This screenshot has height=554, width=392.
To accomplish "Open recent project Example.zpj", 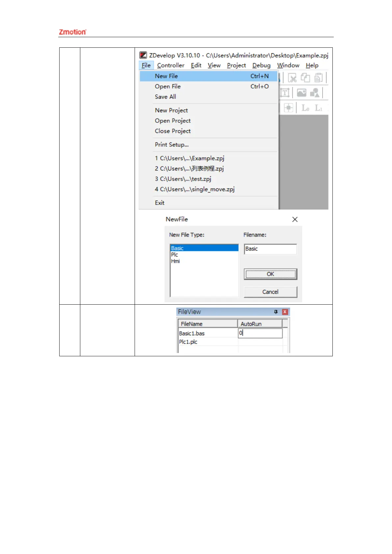I will coord(209,158).
